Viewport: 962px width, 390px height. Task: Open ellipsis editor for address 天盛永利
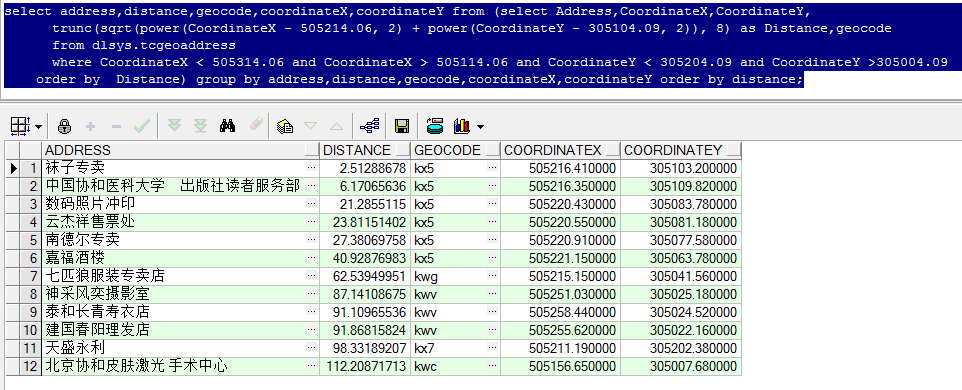tap(312, 348)
